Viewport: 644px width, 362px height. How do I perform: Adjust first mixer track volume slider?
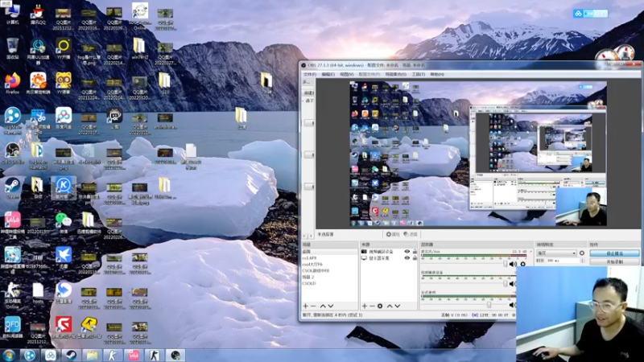point(506,265)
